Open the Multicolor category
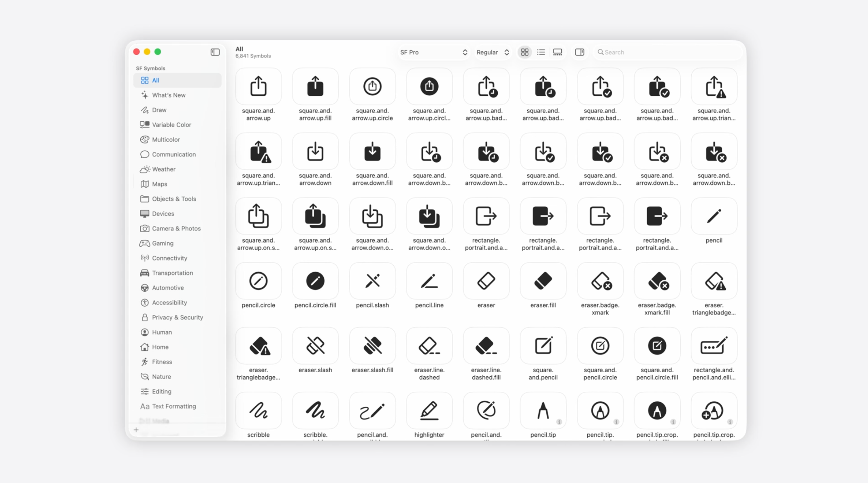 tap(166, 139)
